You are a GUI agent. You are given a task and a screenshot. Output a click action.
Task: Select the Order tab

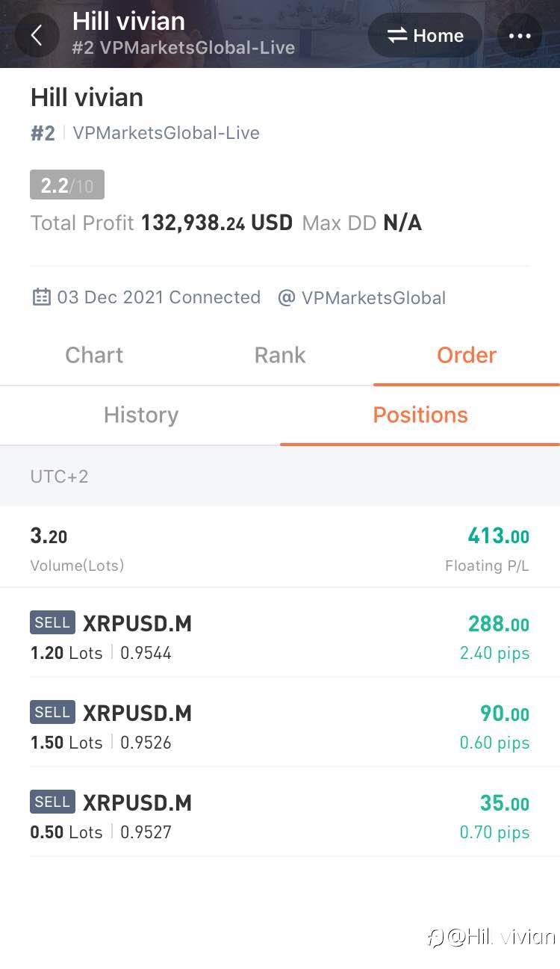467,355
